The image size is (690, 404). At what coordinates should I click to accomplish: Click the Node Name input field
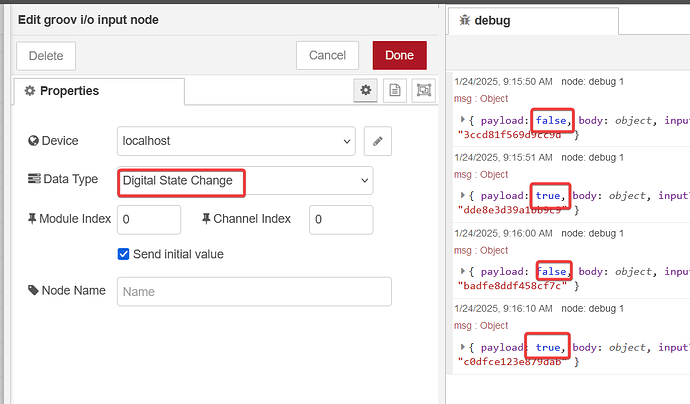coord(254,291)
